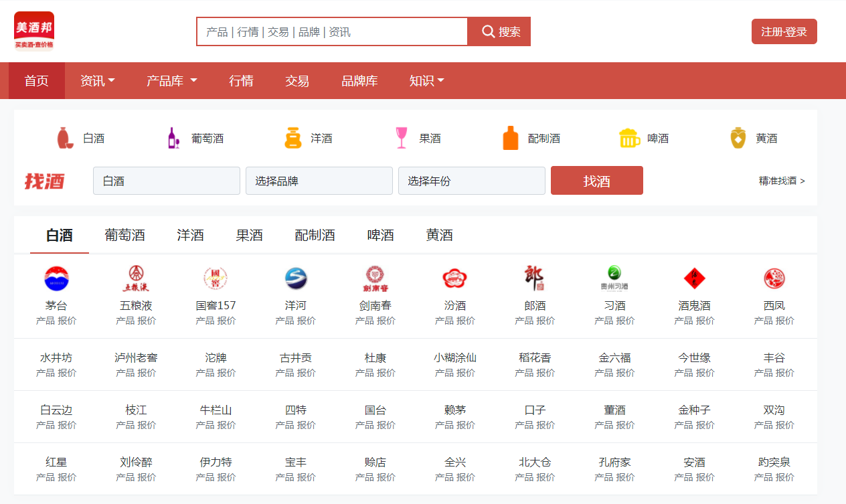Open the 茅台 brand logo

[56, 278]
